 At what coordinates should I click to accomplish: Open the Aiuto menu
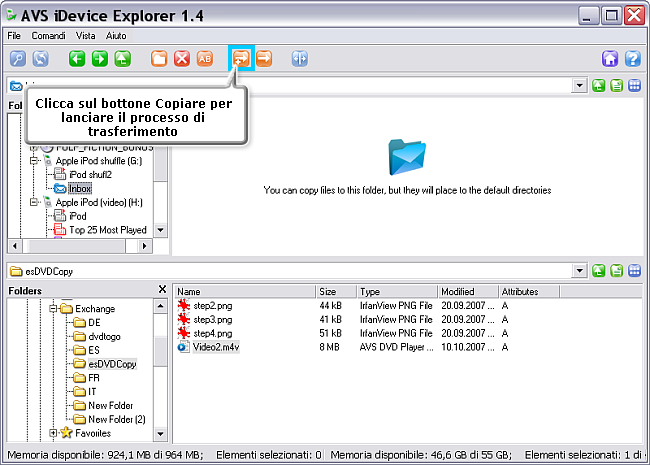[116, 36]
